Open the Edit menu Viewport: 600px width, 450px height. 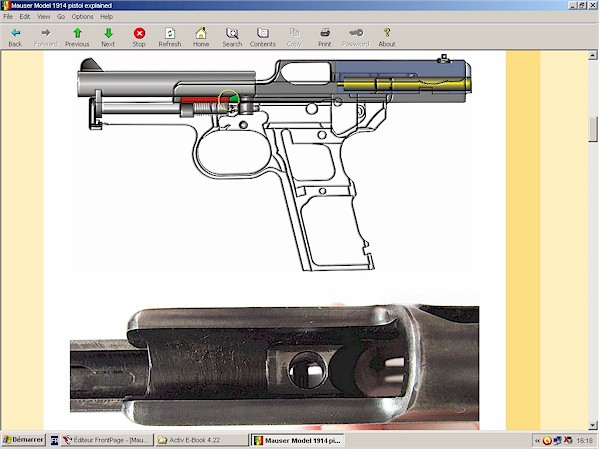point(25,16)
